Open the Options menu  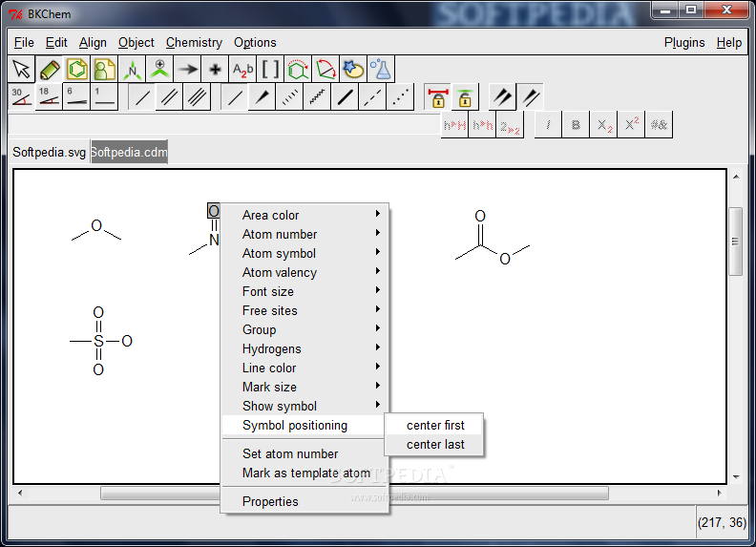[255, 43]
